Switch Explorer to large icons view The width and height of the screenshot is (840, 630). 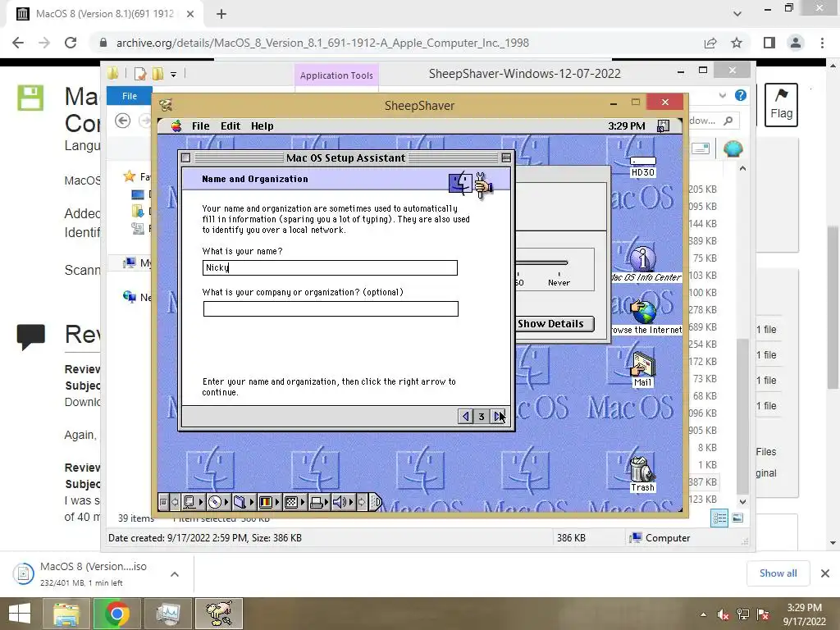tap(737, 518)
